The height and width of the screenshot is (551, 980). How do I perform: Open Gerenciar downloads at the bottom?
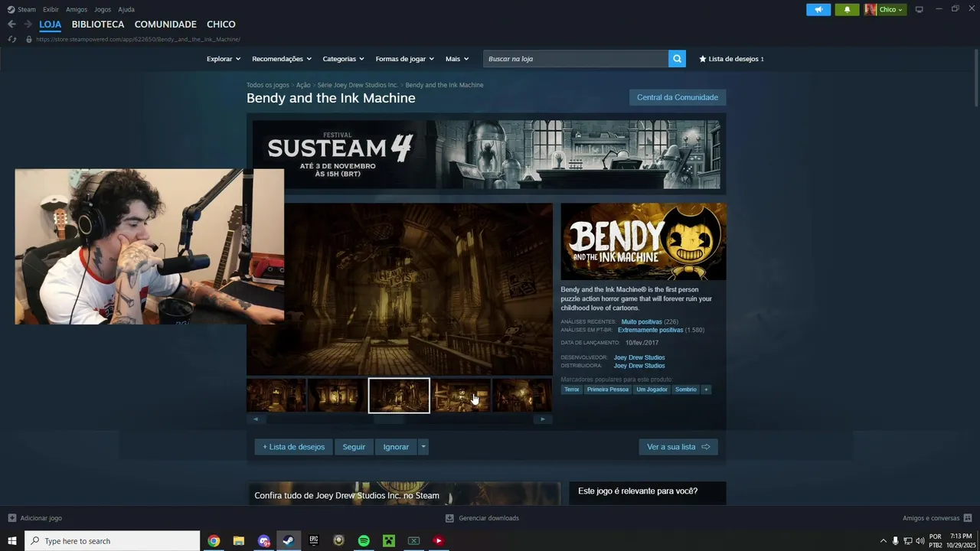(x=482, y=518)
